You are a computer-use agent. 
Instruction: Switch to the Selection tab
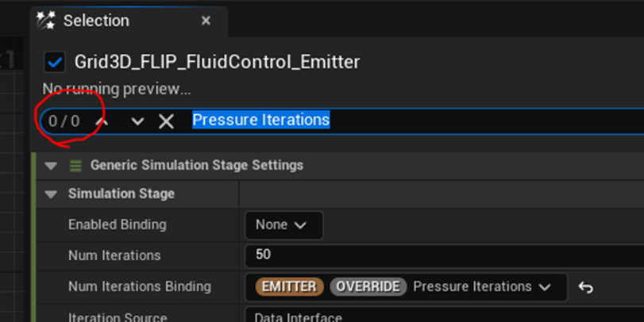point(96,21)
